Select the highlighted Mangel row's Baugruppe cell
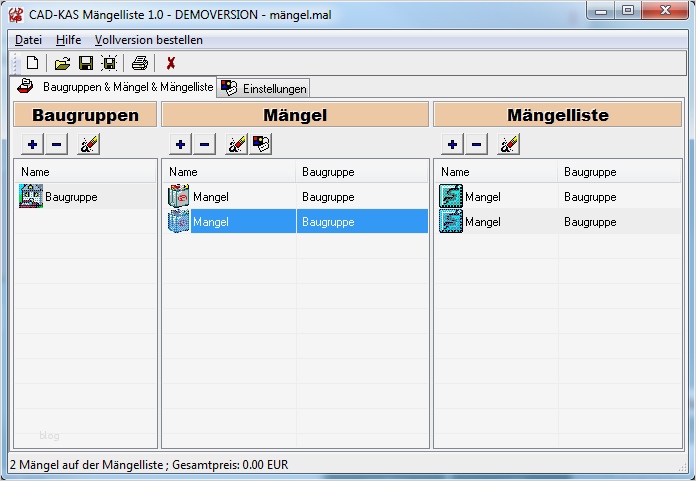The height and width of the screenshot is (481, 696). 362,221
